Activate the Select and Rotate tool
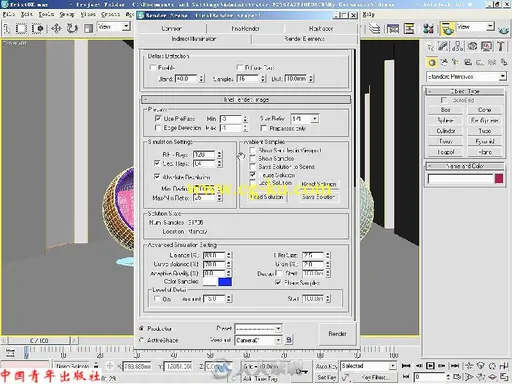The height and width of the screenshot is (384, 512). [x=72, y=29]
